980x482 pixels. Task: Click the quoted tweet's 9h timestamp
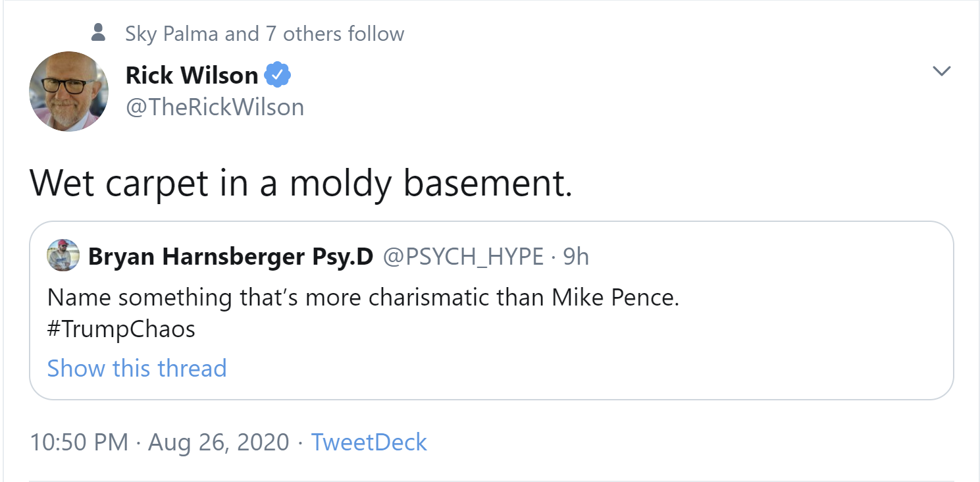(576, 257)
